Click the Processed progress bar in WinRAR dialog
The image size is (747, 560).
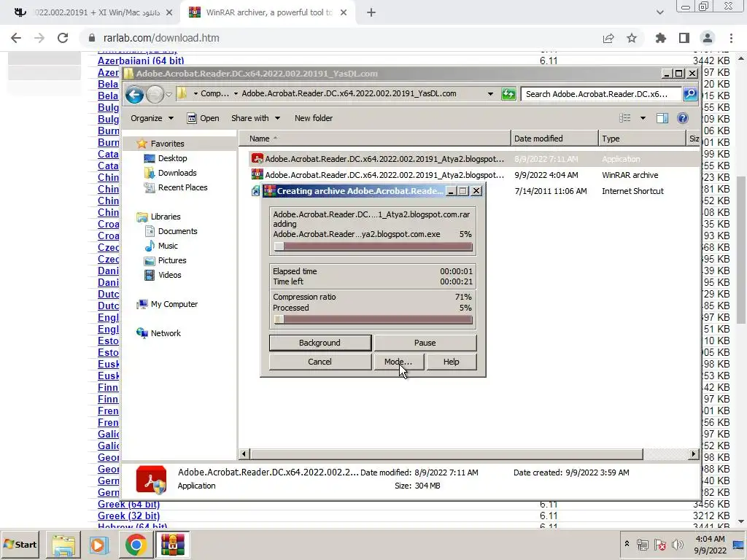tap(373, 320)
